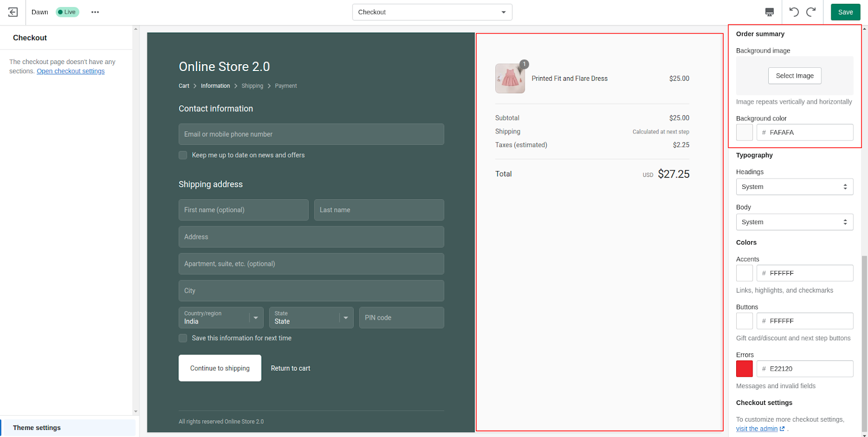
Task: Click visit the admin link
Action: 757,429
